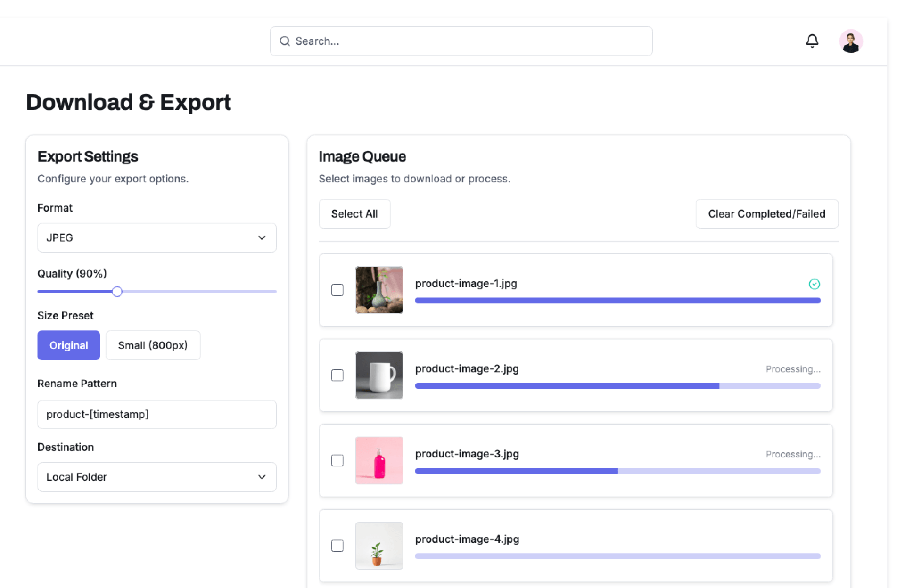Focus the Rename Pattern text field
This screenshot has width=905, height=588.
pyautogui.click(x=157, y=414)
